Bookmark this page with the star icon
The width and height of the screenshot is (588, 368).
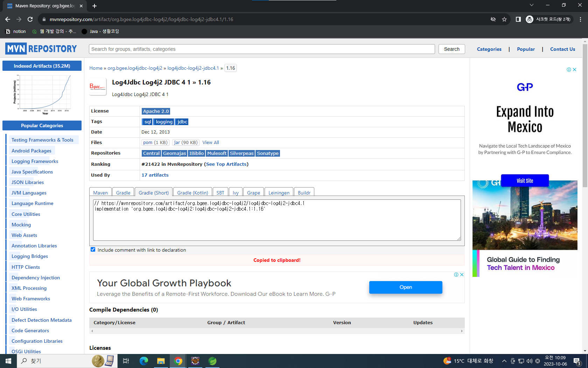pyautogui.click(x=504, y=19)
